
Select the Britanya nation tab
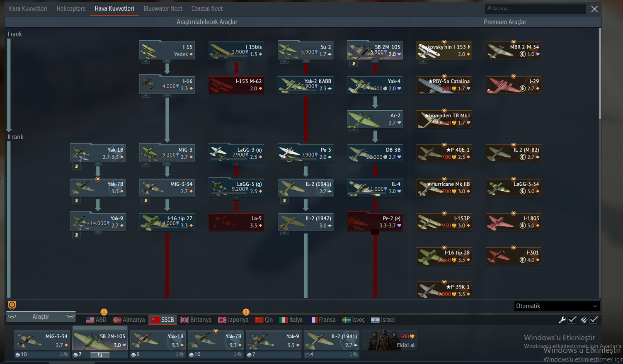tap(196, 320)
